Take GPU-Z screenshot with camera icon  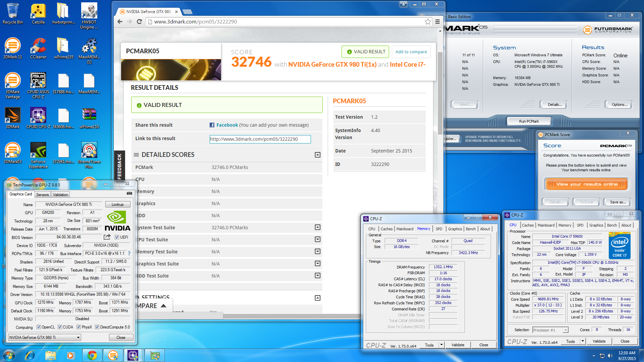(129, 193)
